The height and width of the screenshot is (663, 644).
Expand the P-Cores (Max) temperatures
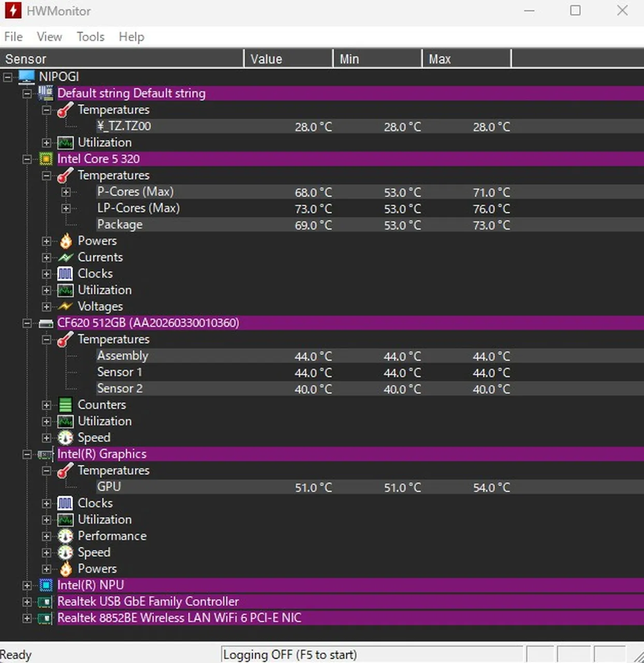[66, 192]
